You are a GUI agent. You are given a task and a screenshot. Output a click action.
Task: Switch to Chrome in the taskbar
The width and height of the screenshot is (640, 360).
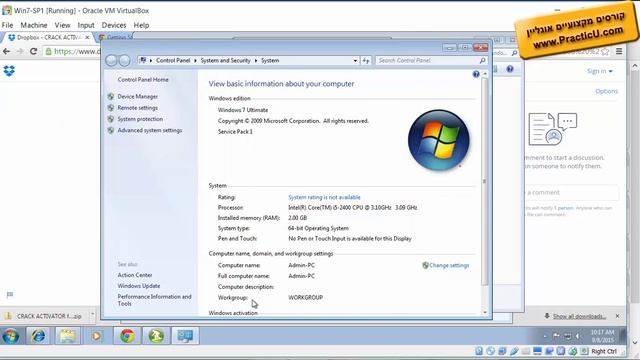tap(127, 336)
